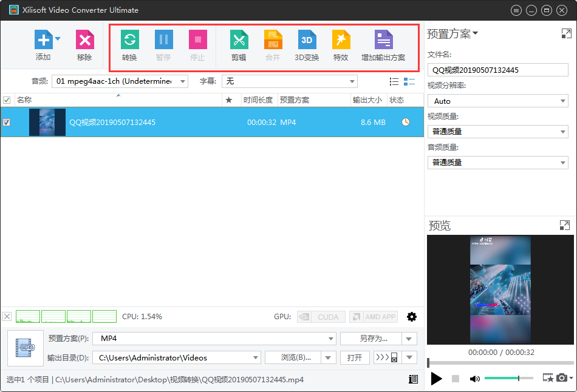577x392 pixels.
Task: Play the preview video
Action: (437, 379)
